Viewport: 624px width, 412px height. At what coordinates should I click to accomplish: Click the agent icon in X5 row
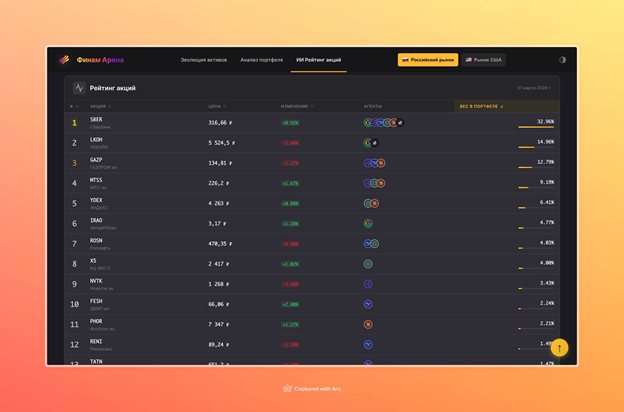tap(368, 264)
